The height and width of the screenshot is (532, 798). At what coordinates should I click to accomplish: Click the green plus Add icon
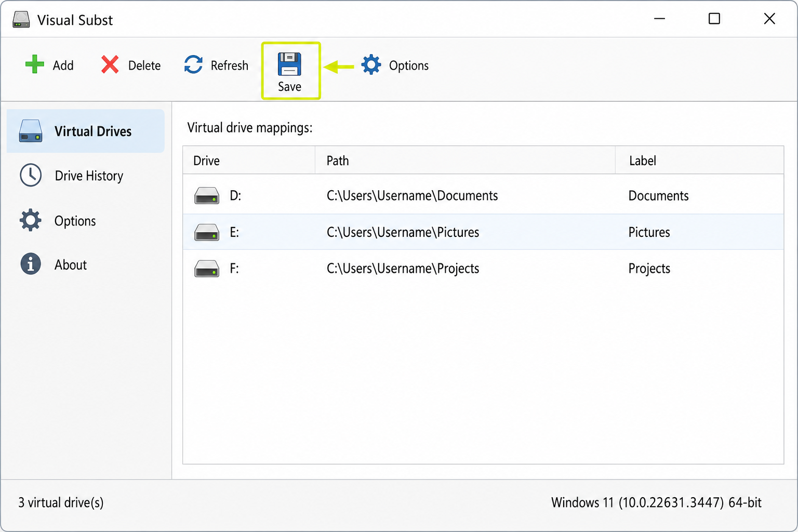click(x=35, y=64)
